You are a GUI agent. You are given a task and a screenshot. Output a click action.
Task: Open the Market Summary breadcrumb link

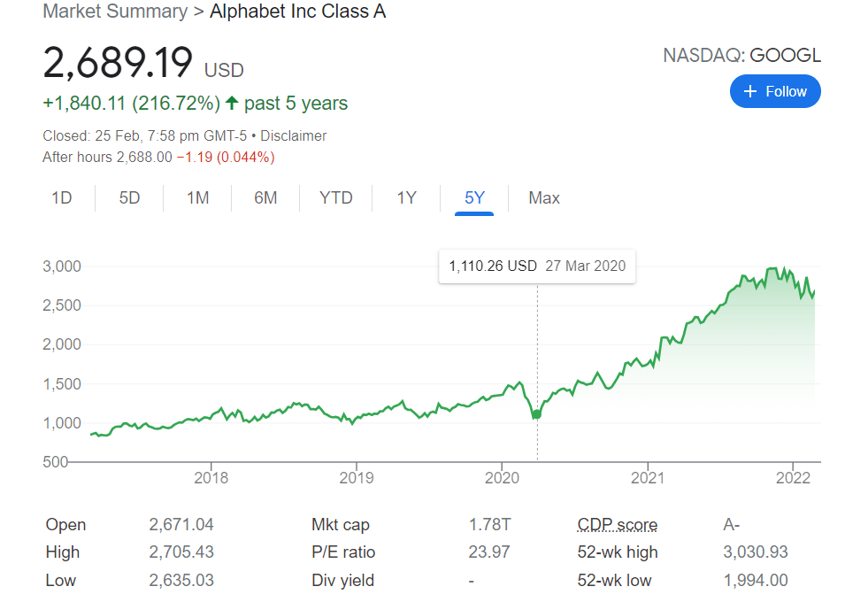tap(115, 12)
